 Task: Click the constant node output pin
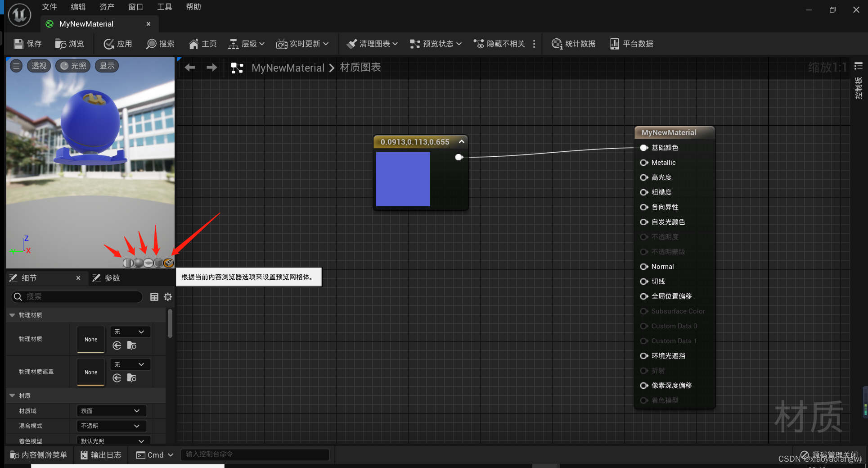459,157
